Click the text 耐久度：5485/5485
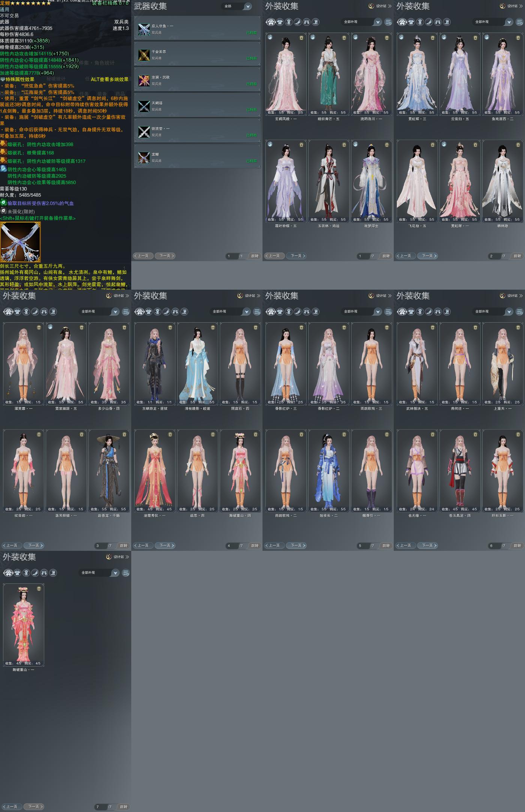The height and width of the screenshot is (812, 525). 21,195
